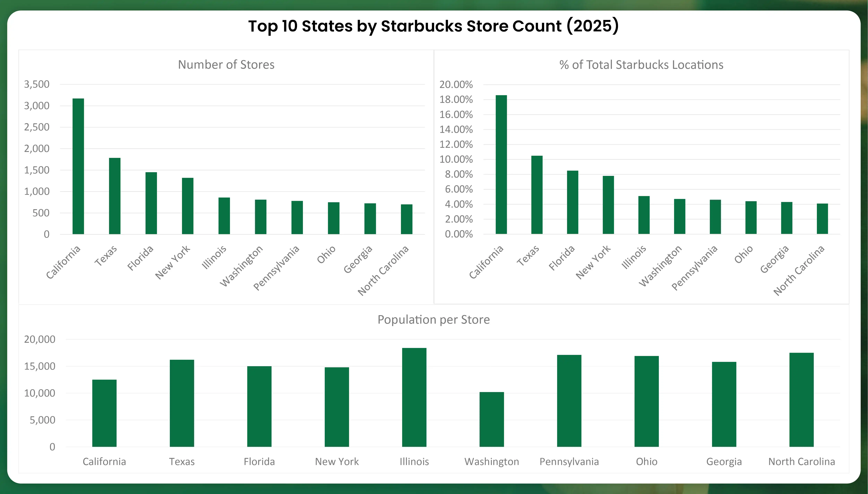Click the '10.00%' axis label
Screen dimensions: 868x494
pos(456,159)
